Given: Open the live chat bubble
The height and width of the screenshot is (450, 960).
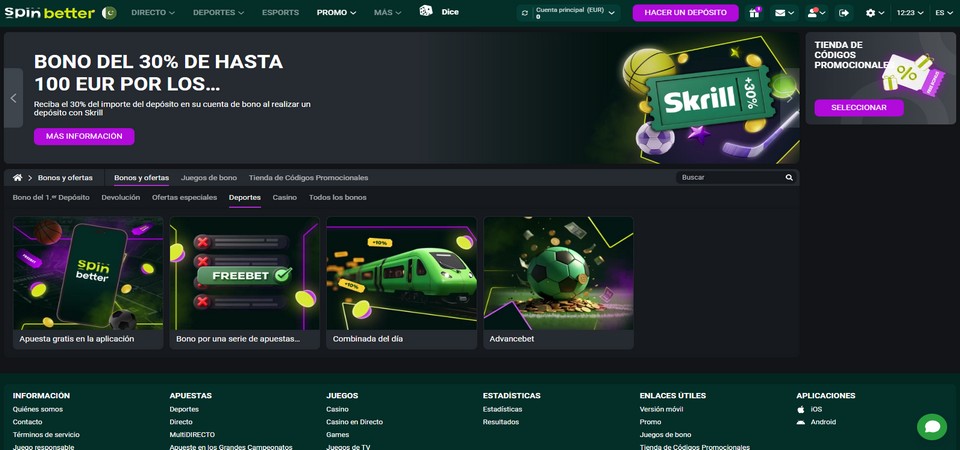Looking at the screenshot, I should point(932,427).
